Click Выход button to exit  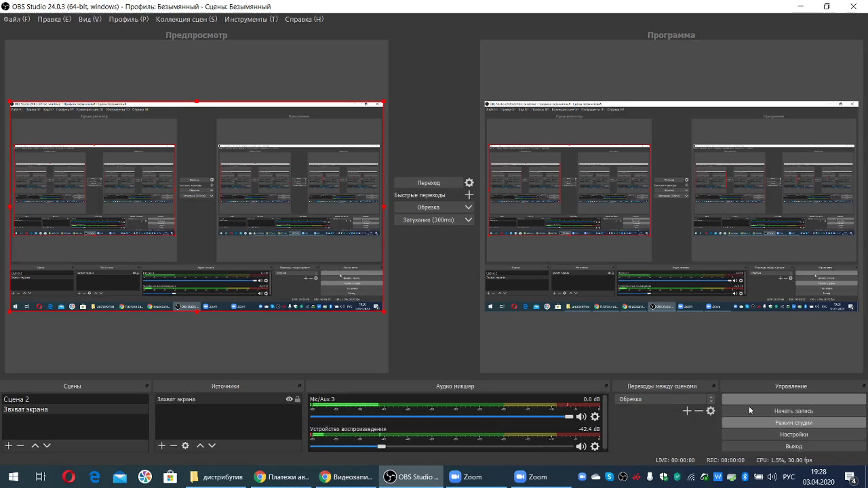tap(794, 446)
